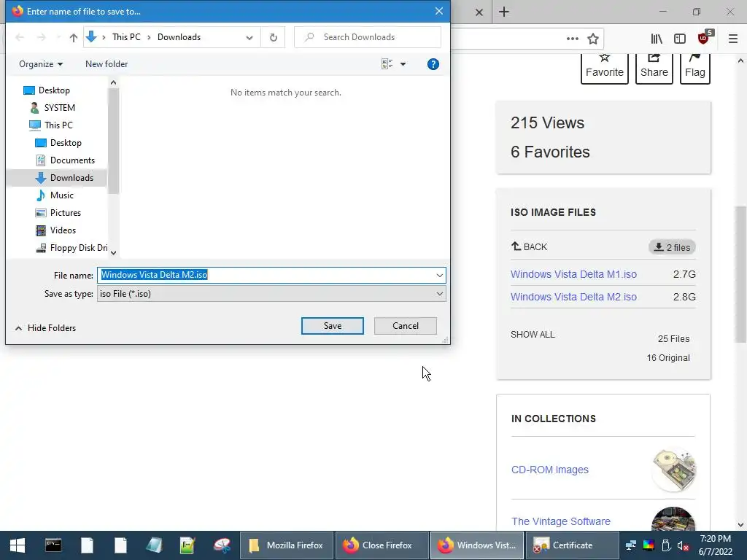The image size is (747, 560).
Task: Create a New folder
Action: pos(107,64)
